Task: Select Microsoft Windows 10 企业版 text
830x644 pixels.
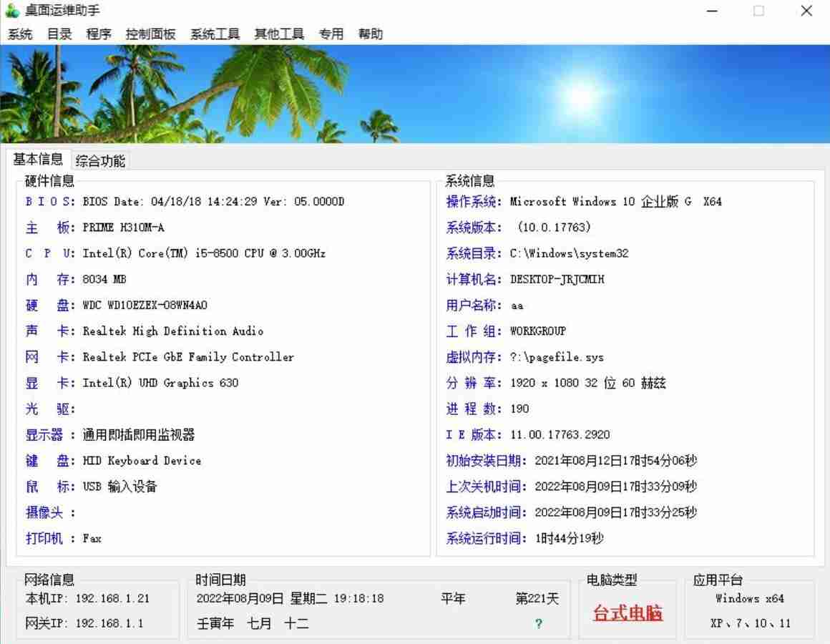Action: pos(615,202)
